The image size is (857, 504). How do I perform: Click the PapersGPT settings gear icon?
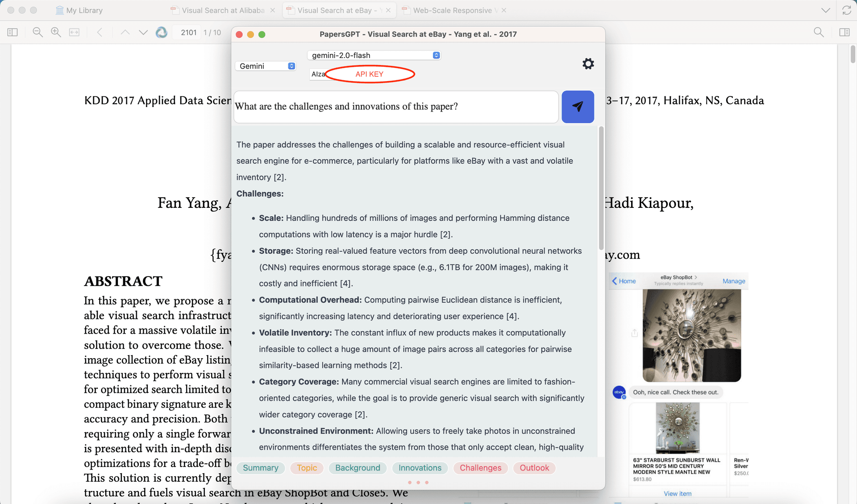[588, 64]
